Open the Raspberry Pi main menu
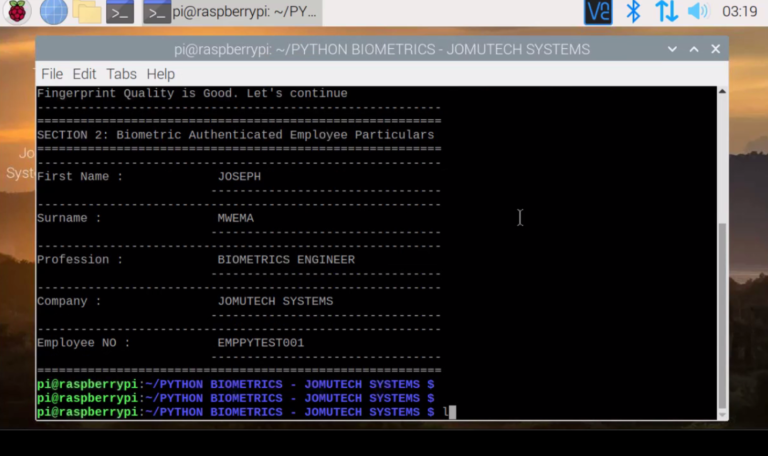The width and height of the screenshot is (768, 456). click(x=17, y=12)
